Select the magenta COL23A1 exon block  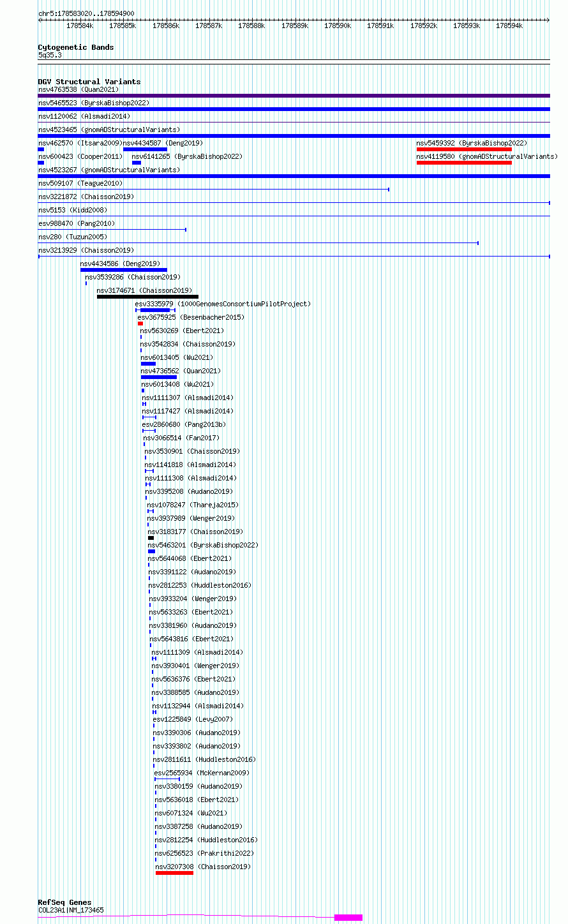(x=348, y=918)
